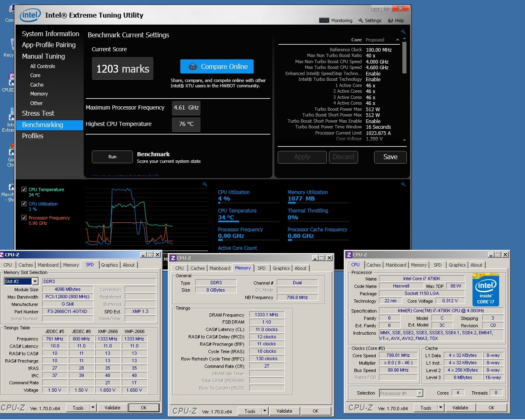This screenshot has height=420, width=525.
Task: Open XTU Settings wrench icon
Action: pyautogui.click(x=361, y=21)
